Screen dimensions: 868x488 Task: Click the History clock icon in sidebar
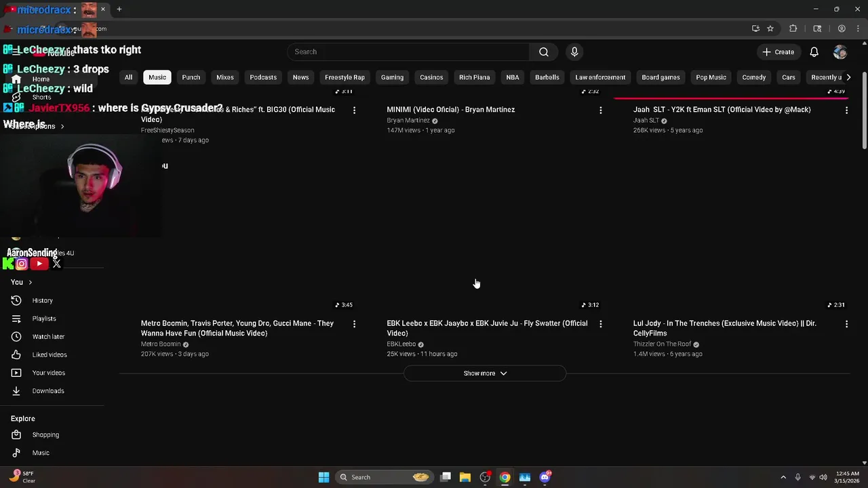coord(16,300)
